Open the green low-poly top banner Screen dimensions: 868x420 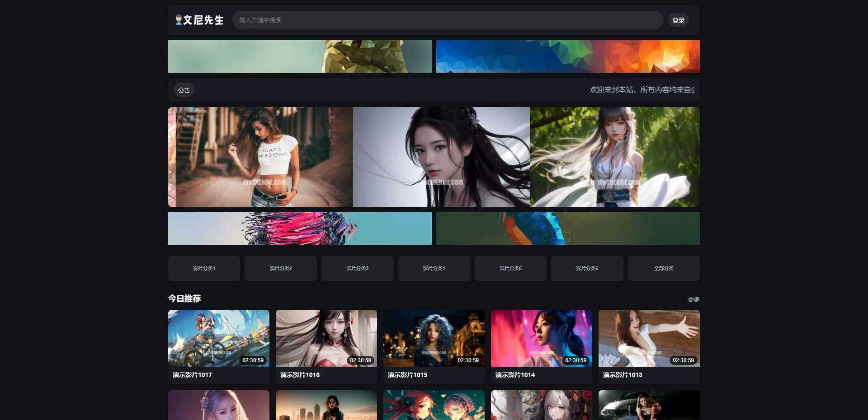click(300, 56)
